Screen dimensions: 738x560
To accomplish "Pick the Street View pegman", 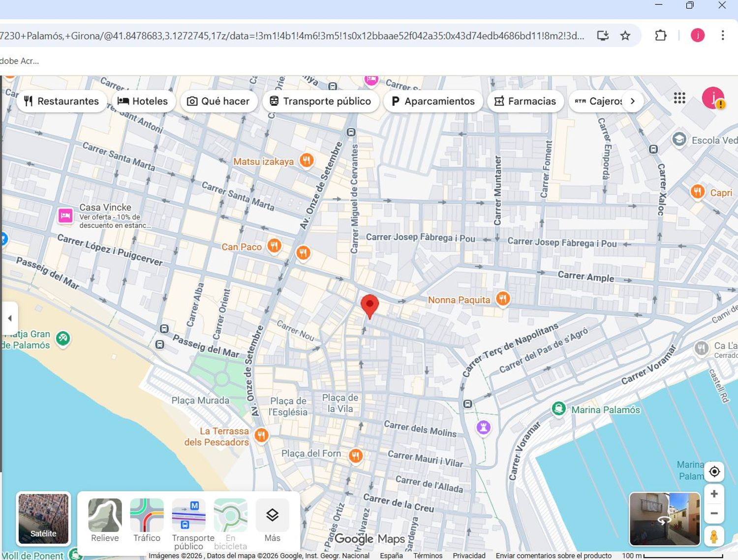I will [714, 536].
